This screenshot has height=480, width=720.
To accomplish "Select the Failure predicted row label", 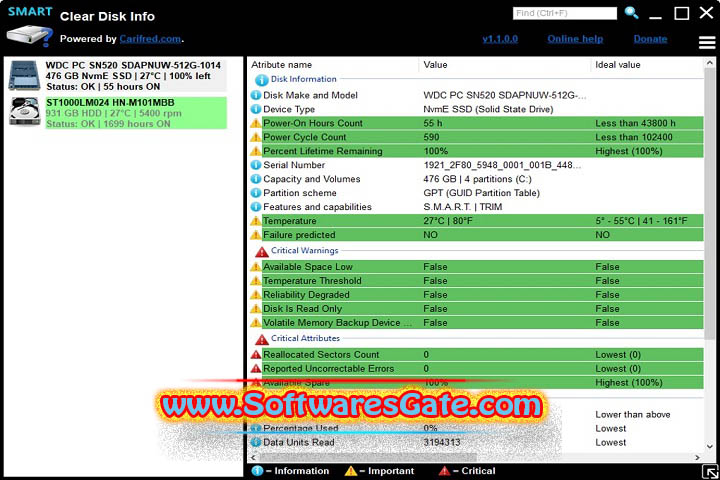I will (299, 235).
